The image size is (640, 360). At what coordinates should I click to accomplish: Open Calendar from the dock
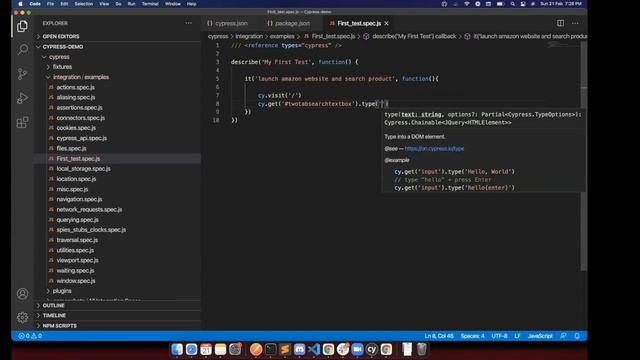point(206,349)
